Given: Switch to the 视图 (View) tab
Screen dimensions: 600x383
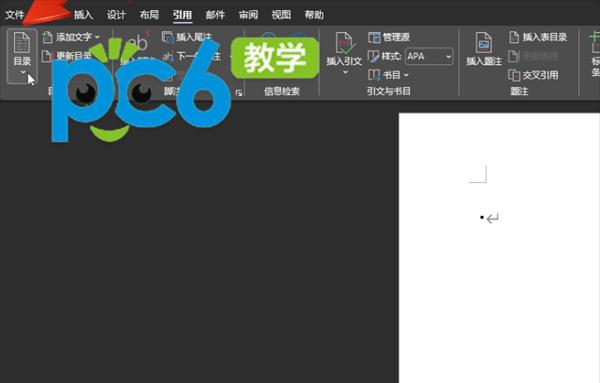Looking at the screenshot, I should (x=281, y=15).
